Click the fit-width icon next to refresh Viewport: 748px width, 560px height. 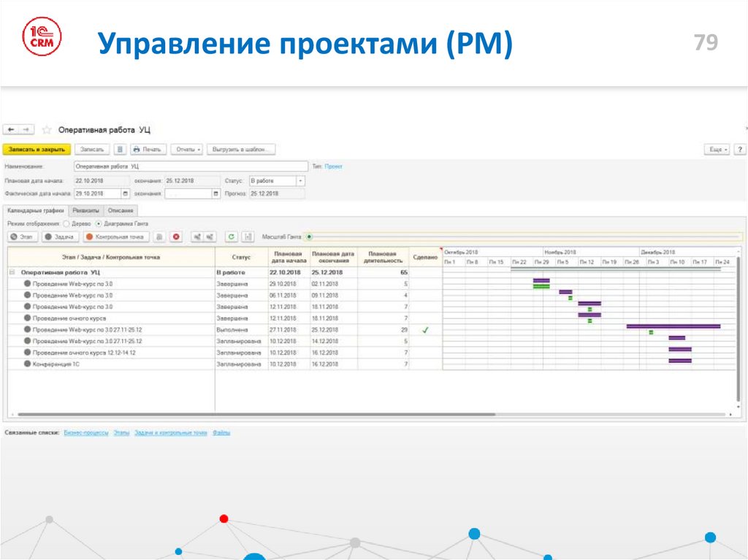(x=248, y=237)
